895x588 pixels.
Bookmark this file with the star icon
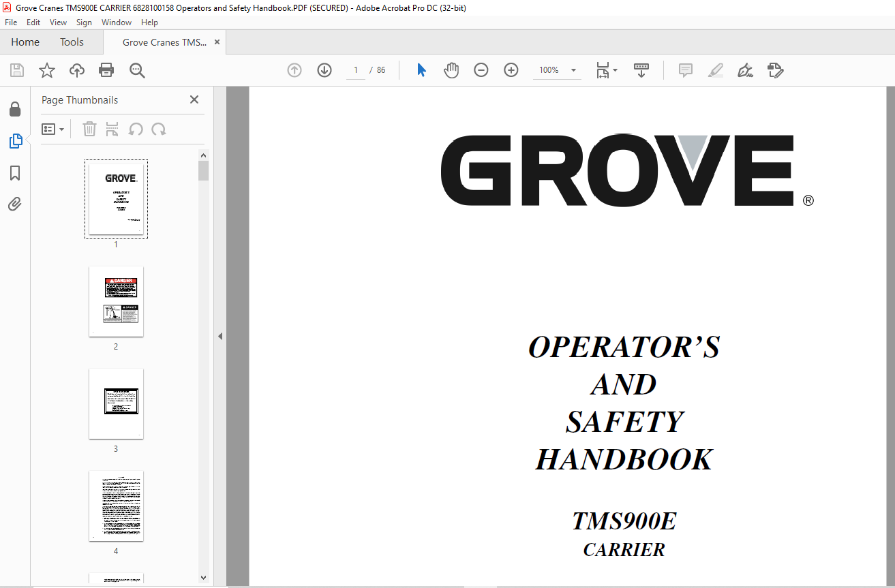(x=46, y=70)
